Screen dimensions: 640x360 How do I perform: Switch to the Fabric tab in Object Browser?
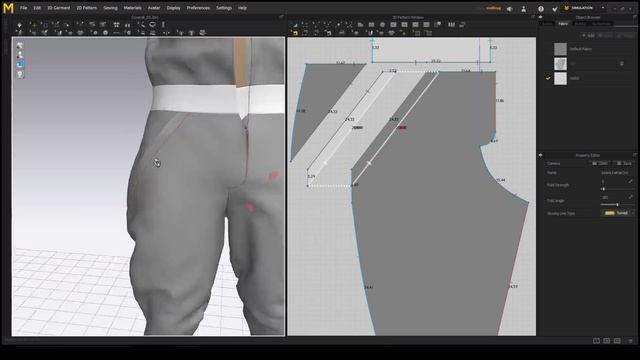coord(563,24)
